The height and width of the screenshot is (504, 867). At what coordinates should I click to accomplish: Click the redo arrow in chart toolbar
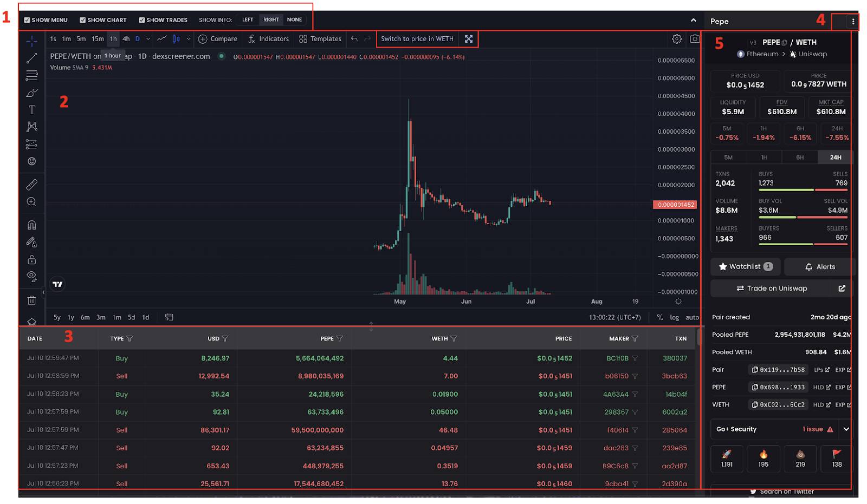click(x=367, y=39)
